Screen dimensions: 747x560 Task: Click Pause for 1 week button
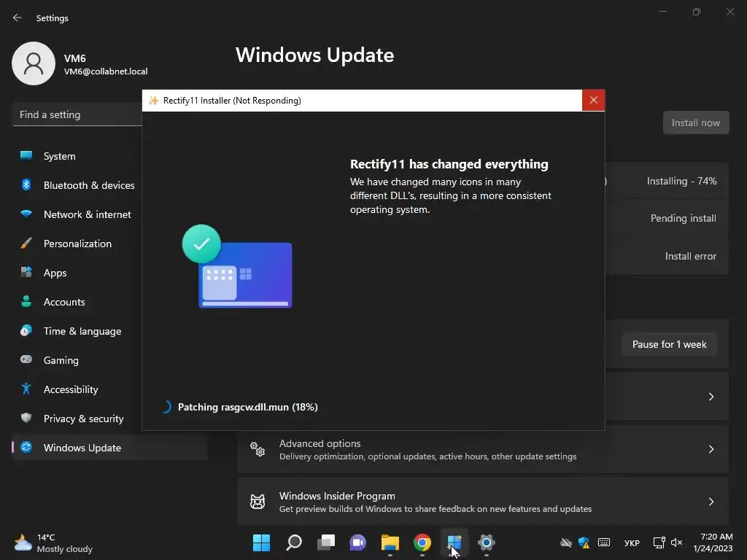coord(670,344)
